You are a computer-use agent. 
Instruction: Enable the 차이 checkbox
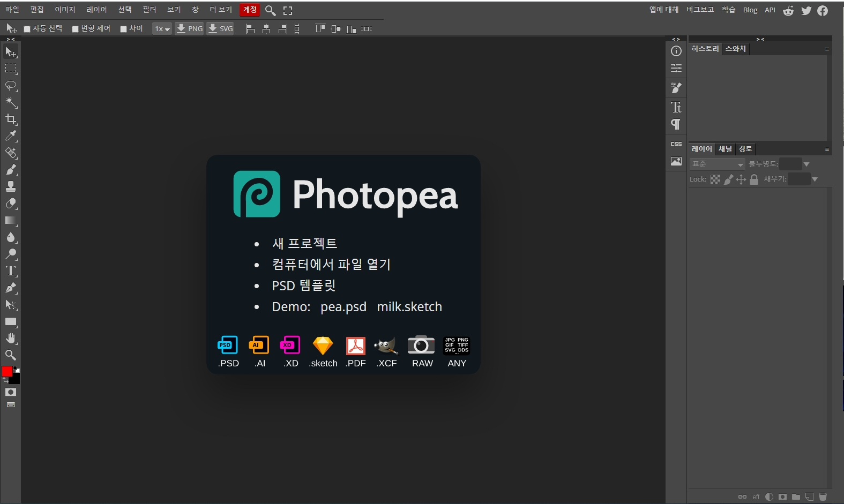coord(123,29)
